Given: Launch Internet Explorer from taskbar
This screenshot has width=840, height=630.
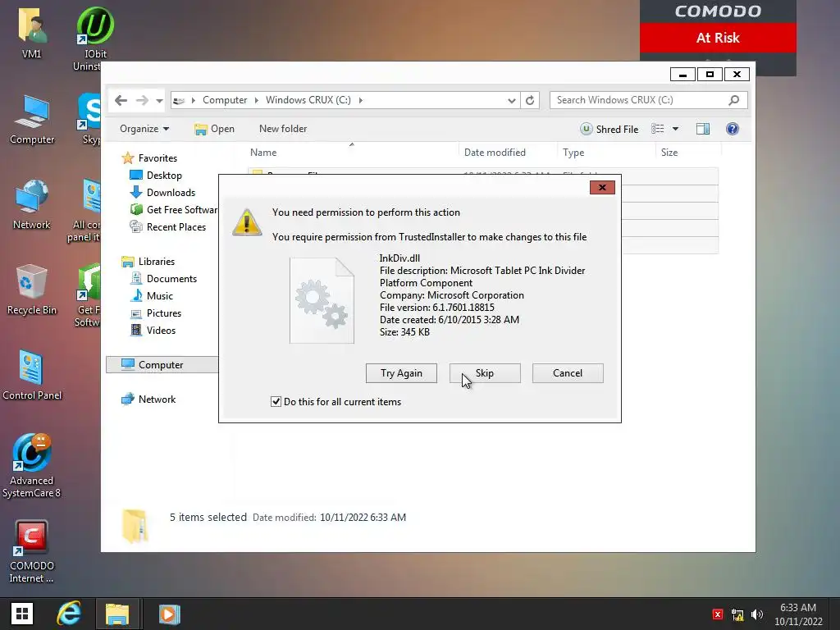Looking at the screenshot, I should click(x=70, y=614).
